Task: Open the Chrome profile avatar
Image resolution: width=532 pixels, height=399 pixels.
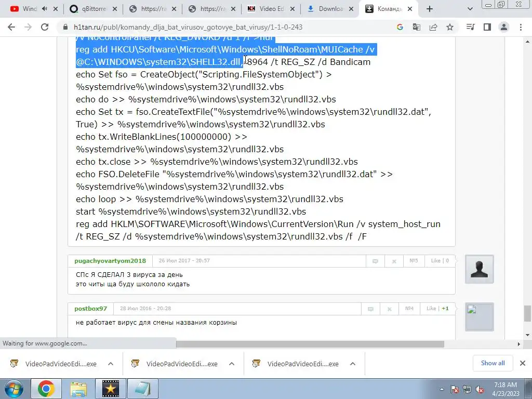Action: (x=504, y=27)
